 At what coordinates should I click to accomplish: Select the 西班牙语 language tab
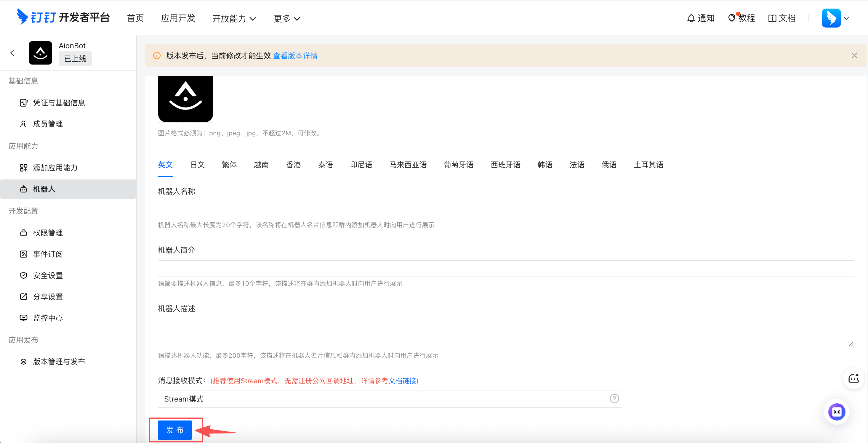[x=505, y=165]
